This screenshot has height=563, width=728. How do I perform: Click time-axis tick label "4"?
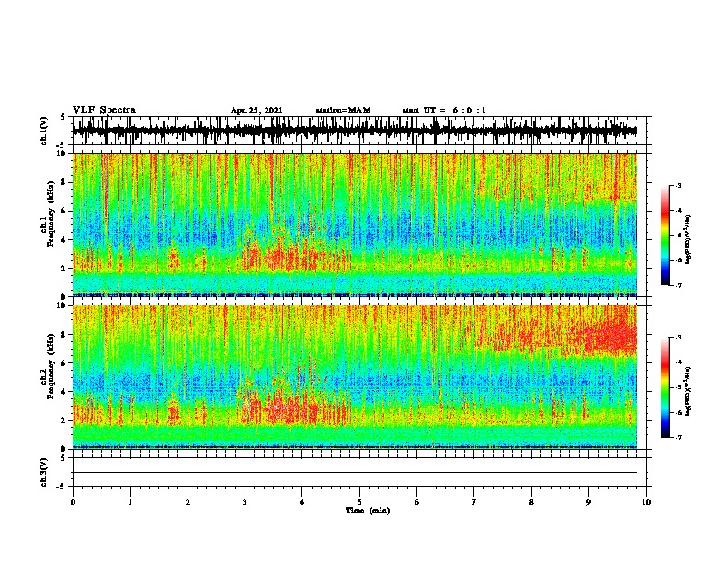point(302,502)
